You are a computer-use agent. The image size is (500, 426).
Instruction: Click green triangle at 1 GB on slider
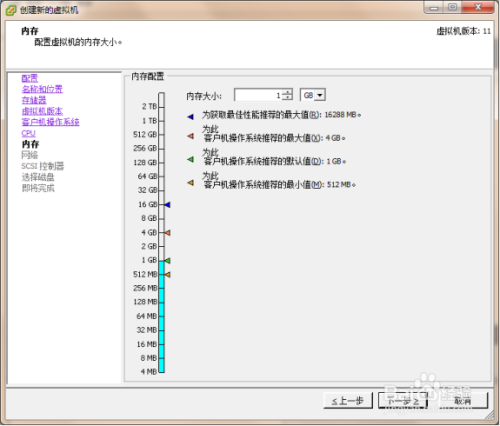coord(167,260)
